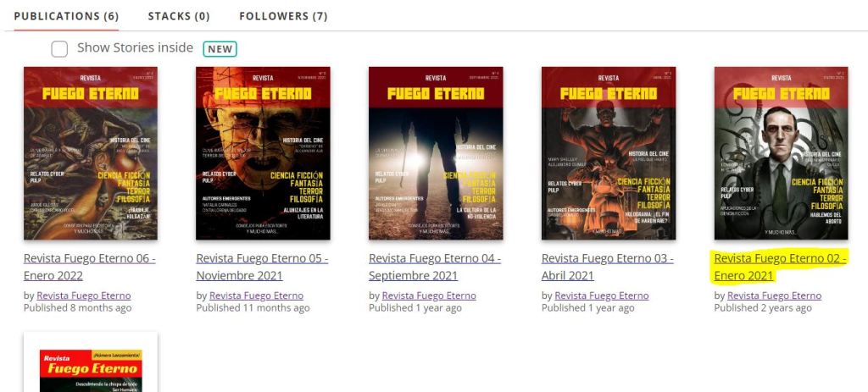Open the Frankenstein cover of issue 03
This screenshot has width=868, height=392.
(609, 153)
